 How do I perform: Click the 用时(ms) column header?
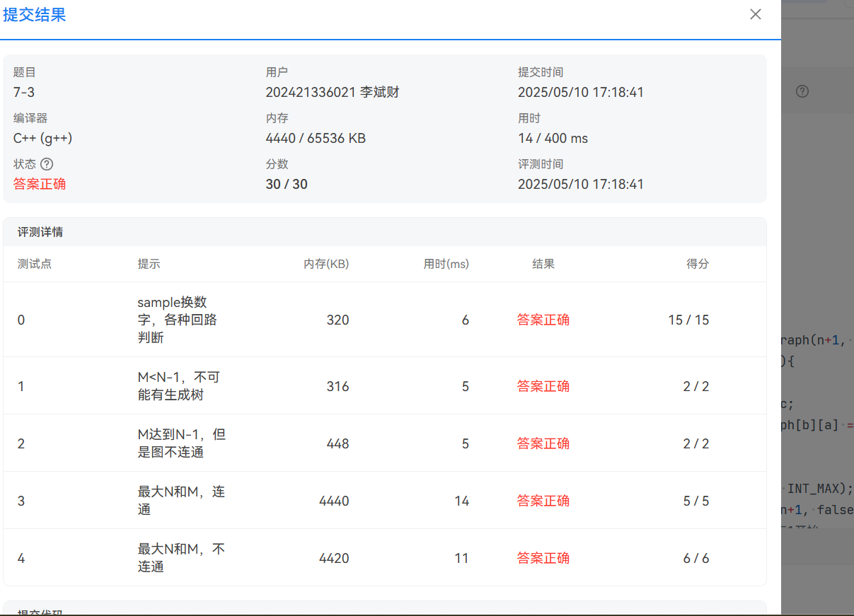pos(446,264)
